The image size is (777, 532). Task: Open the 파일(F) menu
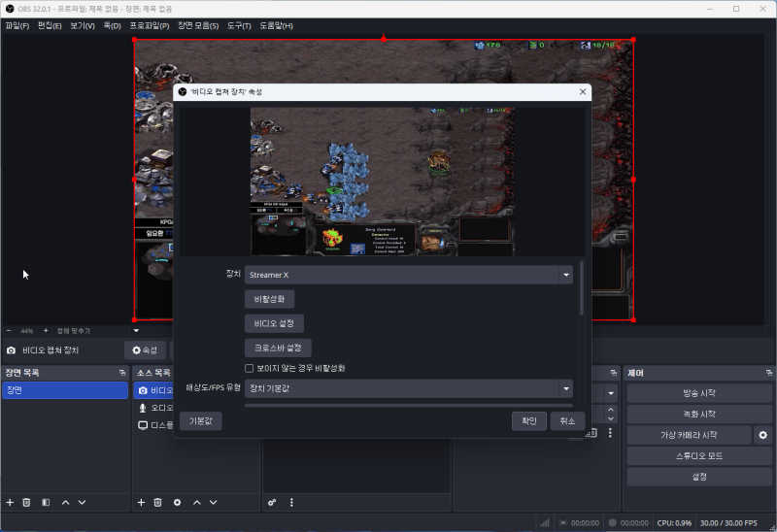[17, 26]
